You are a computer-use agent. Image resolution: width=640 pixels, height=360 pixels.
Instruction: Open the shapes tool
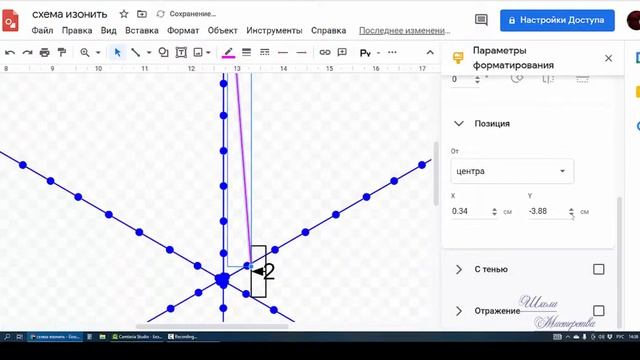[x=164, y=53]
